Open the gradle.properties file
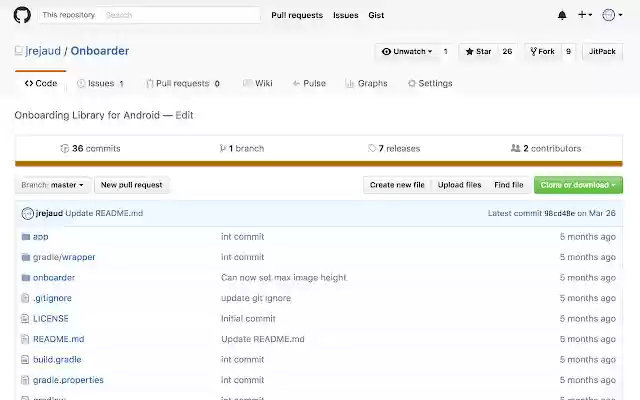This screenshot has width=640, height=400. pyautogui.click(x=68, y=380)
